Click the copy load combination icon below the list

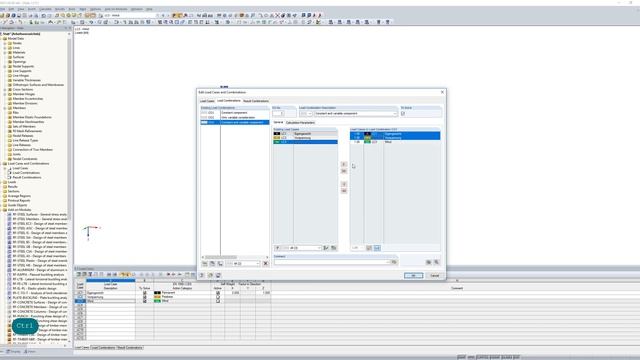click(x=212, y=264)
